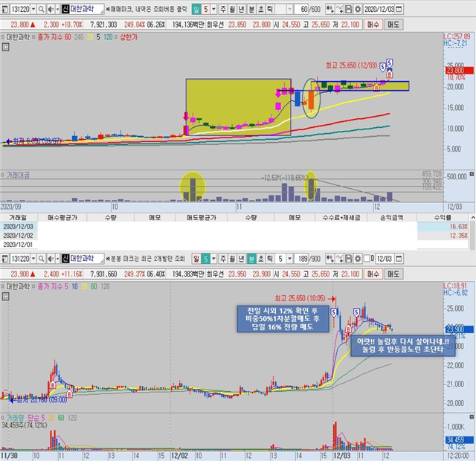The image size is (476, 461).
Task: Click 매수 buy button in top quote bar
Action: (373, 25)
